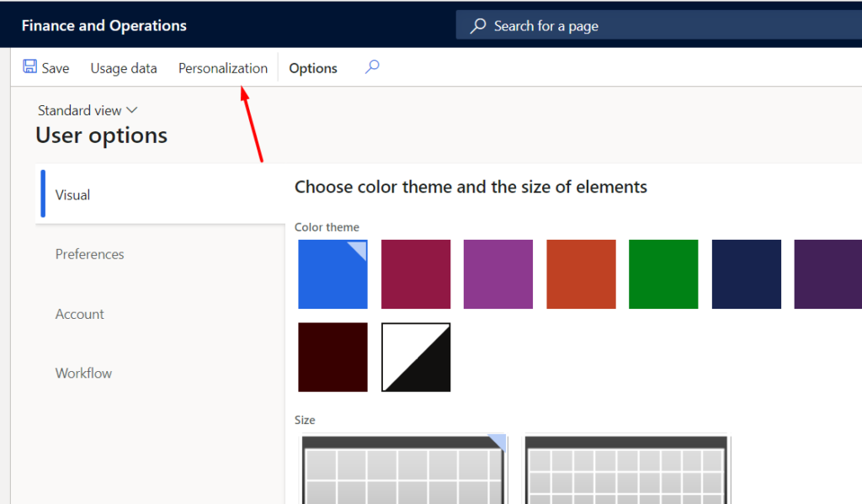
Task: Click the magnifier icon in page search
Action: [x=478, y=26]
